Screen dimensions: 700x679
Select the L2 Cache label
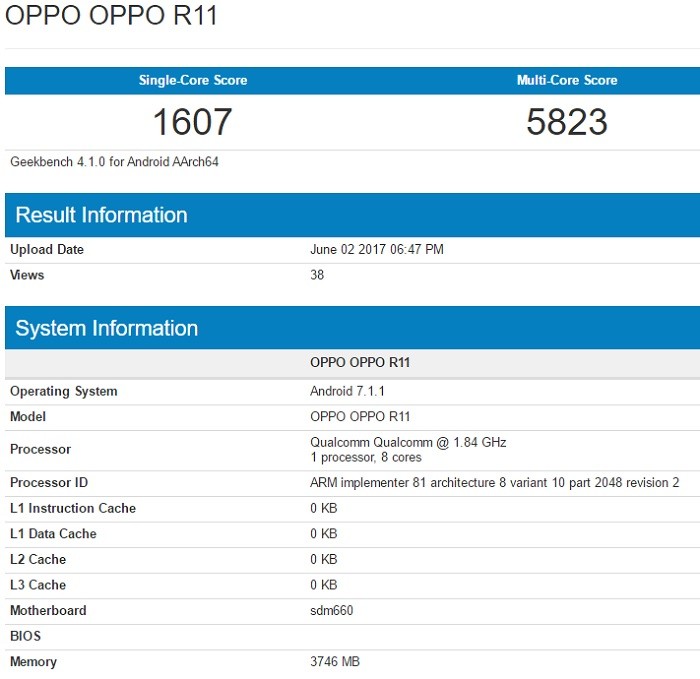pyautogui.click(x=38, y=559)
